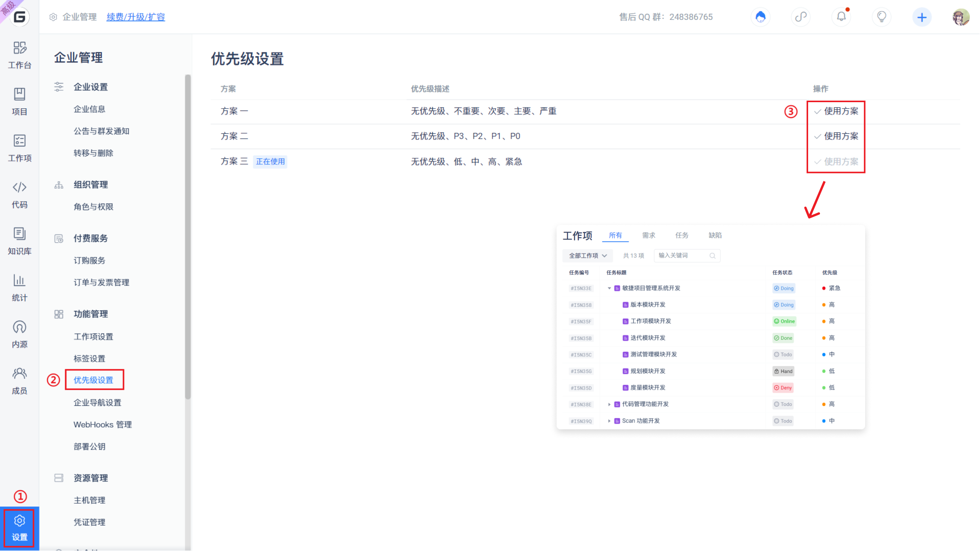Click Online status on 工作项模块开发
The height and width of the screenshot is (551, 980).
coord(784,321)
